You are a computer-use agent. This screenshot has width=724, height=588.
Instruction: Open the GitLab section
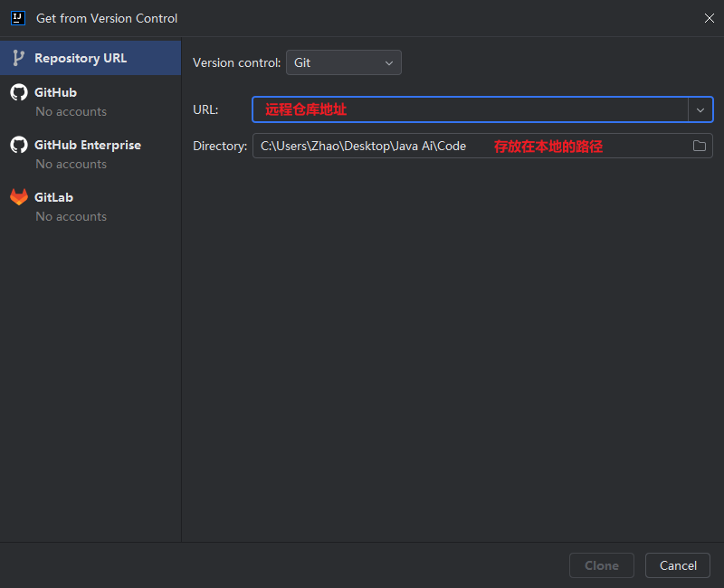90,206
